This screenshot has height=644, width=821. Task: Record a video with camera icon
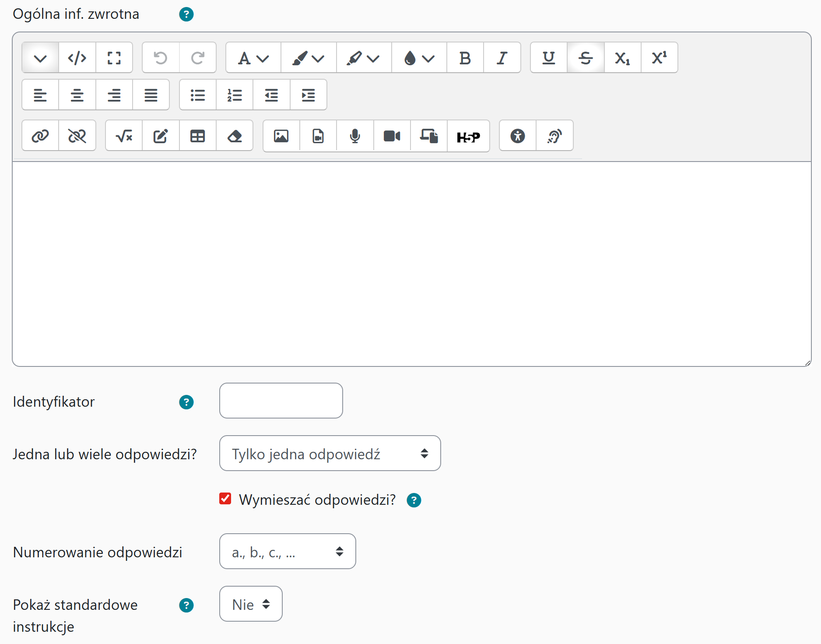pyautogui.click(x=392, y=137)
